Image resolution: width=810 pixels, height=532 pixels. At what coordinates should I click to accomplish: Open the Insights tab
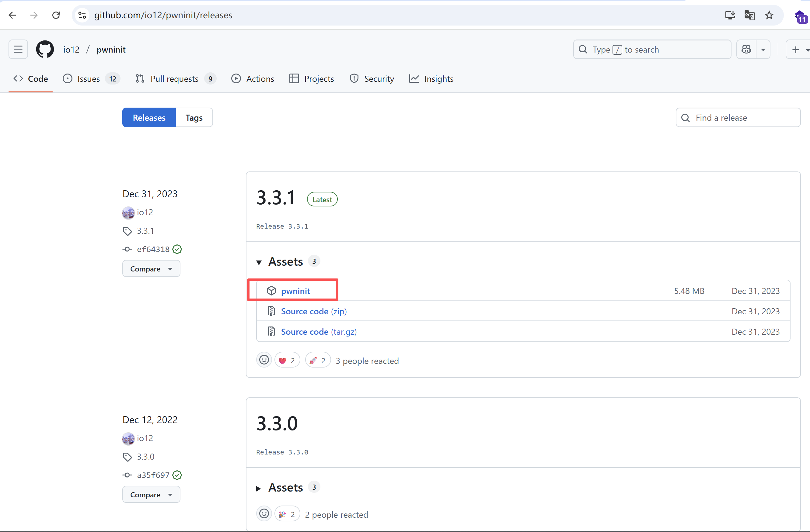(431, 79)
